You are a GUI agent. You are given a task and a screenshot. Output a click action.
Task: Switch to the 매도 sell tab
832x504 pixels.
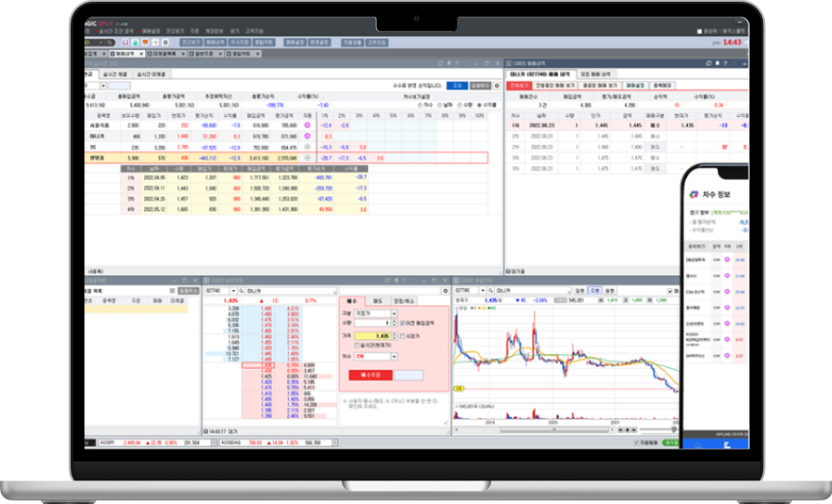[378, 301]
